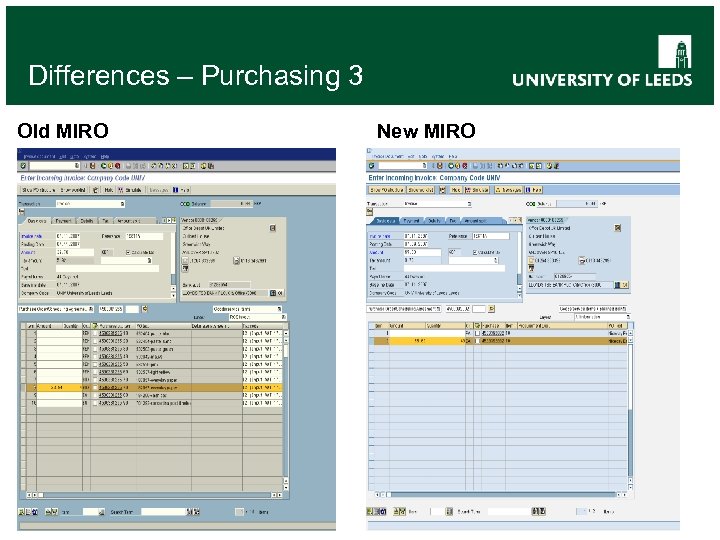
Task: Select Details tab in New MIRO
Action: 434,220
